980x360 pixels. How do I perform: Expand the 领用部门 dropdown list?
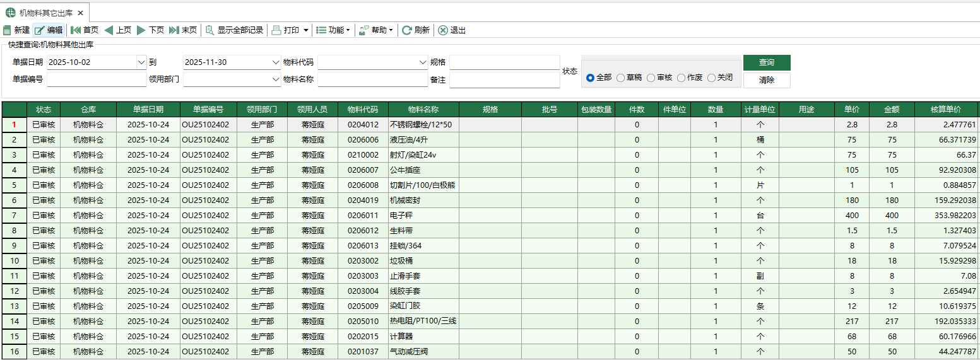[275, 79]
